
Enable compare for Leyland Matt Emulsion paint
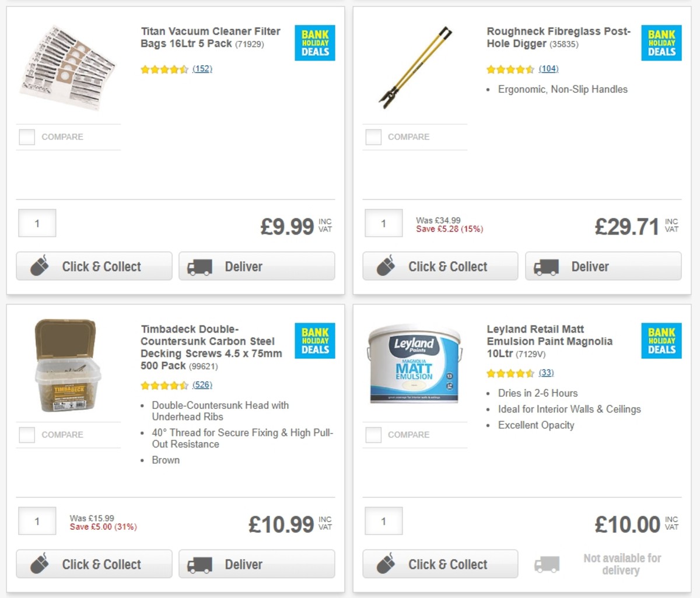pos(373,435)
